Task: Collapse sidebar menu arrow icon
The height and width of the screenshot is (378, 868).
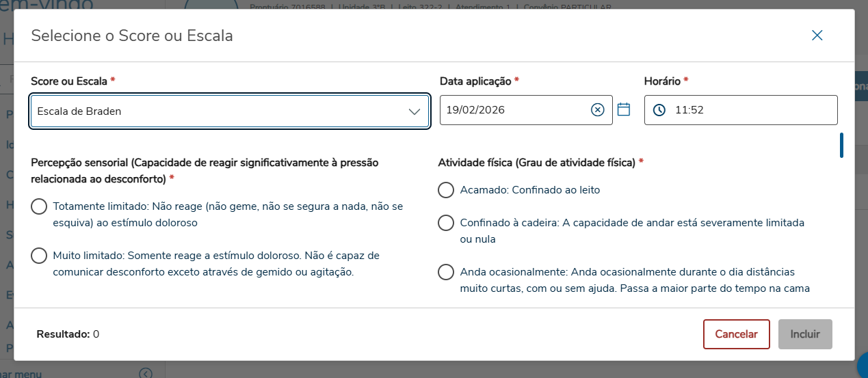Action: 145,373
